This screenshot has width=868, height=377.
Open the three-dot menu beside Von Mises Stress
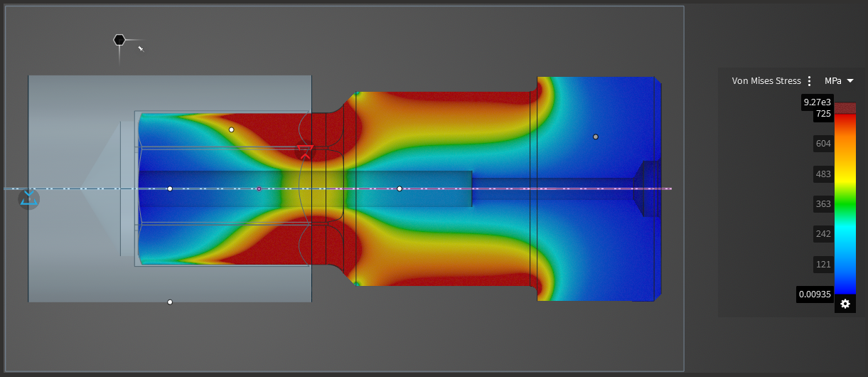pos(809,81)
